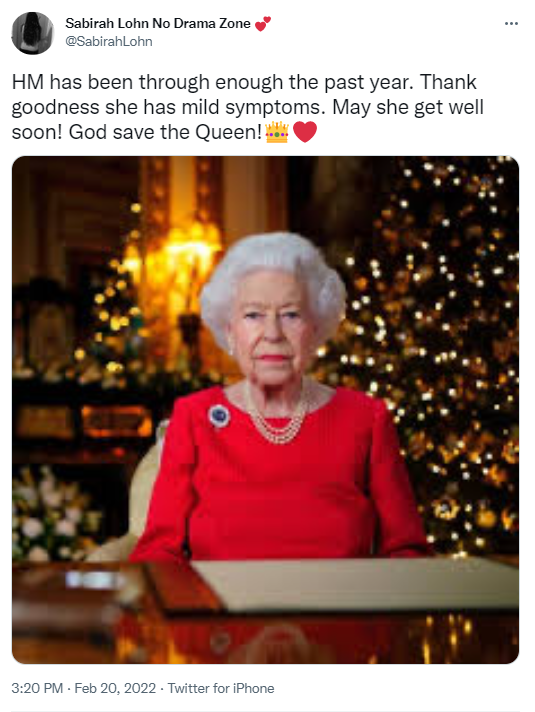Open the Sabirah Lohn No Drama Zone profile name
Viewport: 535px width, 712px height.
[x=158, y=23]
